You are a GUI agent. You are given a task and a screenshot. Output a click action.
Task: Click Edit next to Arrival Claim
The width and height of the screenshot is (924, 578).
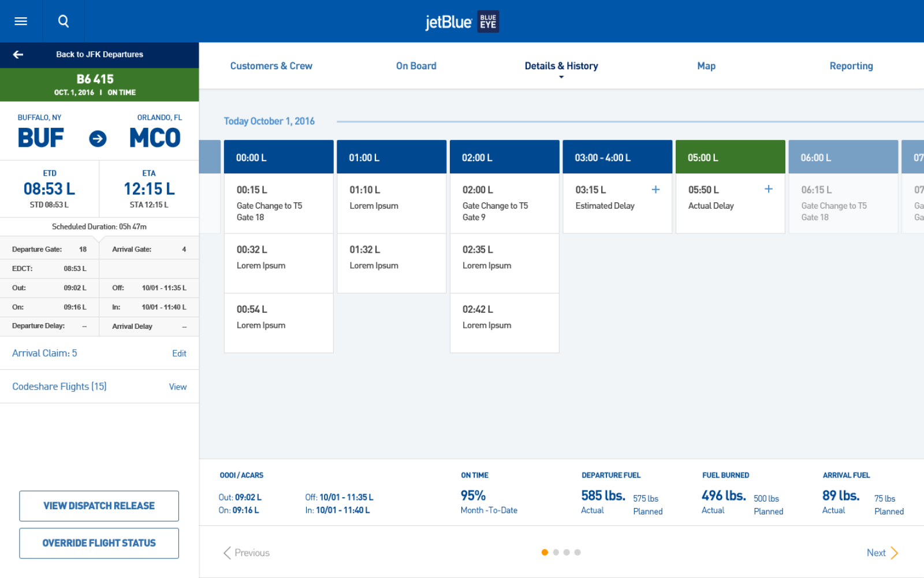[x=179, y=354]
